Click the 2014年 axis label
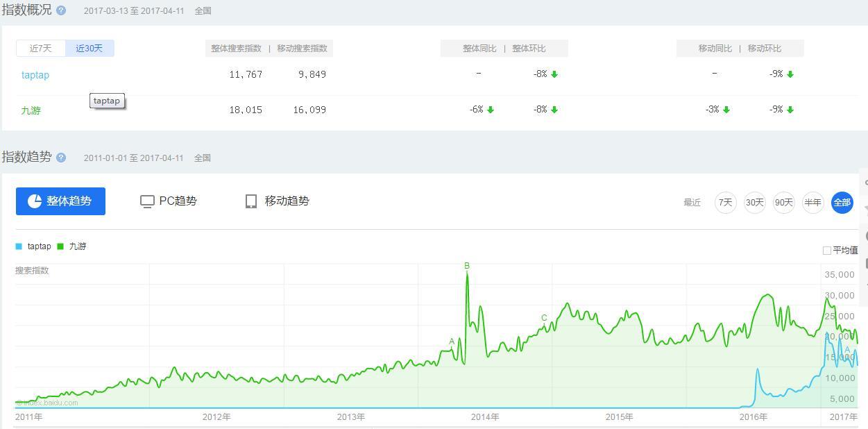This screenshot has height=429, width=868. click(x=485, y=417)
